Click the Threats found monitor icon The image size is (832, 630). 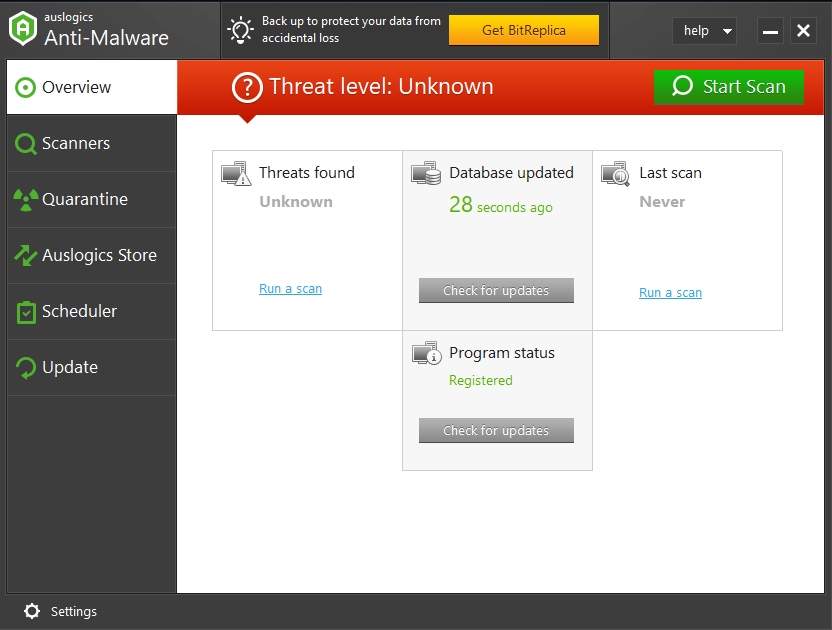236,174
